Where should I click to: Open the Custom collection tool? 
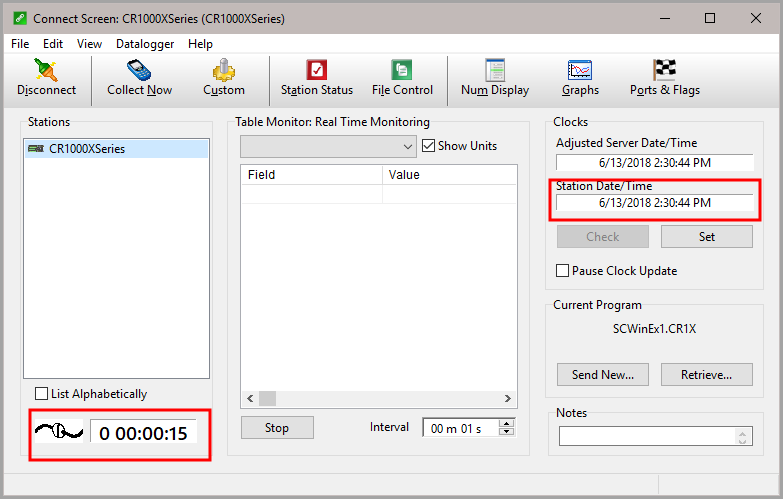(224, 78)
